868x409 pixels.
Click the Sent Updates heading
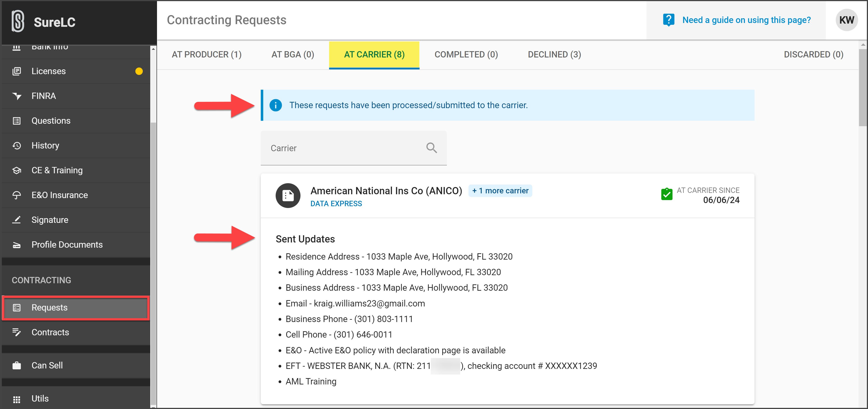point(305,239)
